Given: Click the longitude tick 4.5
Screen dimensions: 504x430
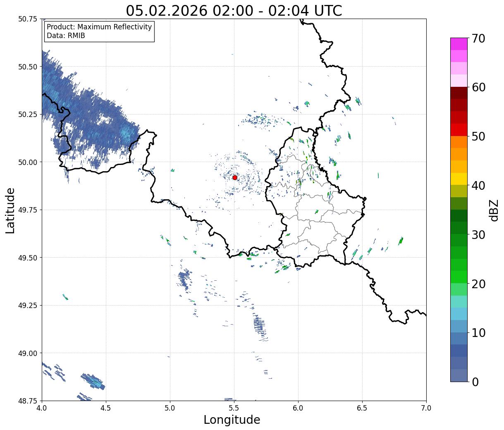Looking at the screenshot, I should coord(106,408).
